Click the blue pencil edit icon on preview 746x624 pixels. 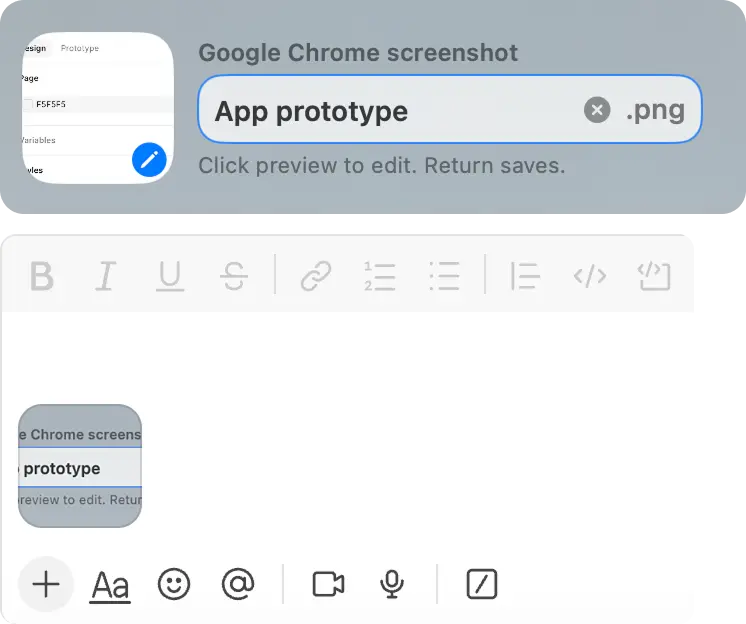pyautogui.click(x=149, y=160)
